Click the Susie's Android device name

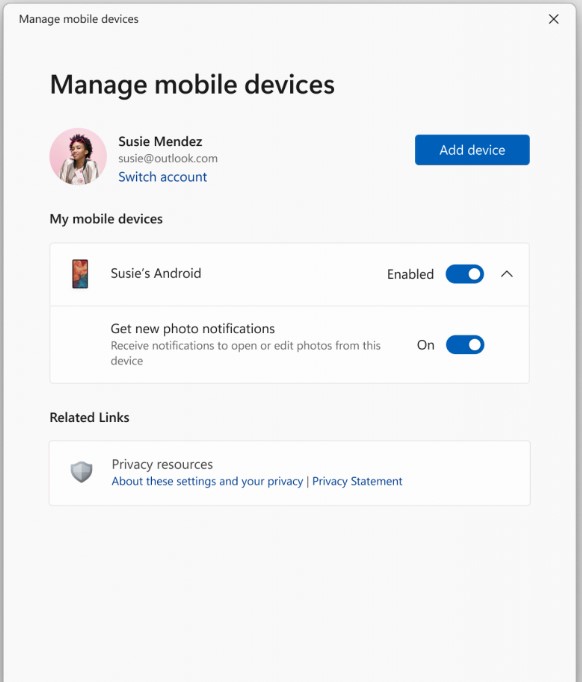click(x=156, y=273)
